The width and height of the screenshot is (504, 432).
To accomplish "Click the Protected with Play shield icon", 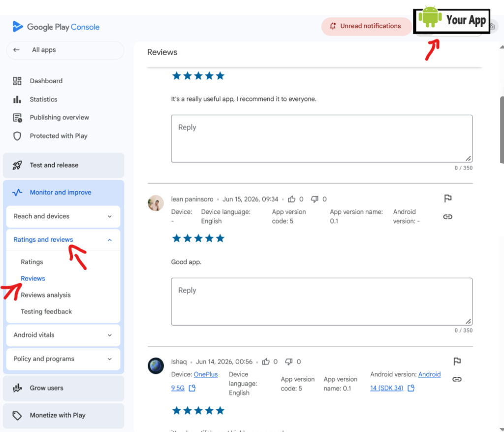I will click(x=17, y=136).
